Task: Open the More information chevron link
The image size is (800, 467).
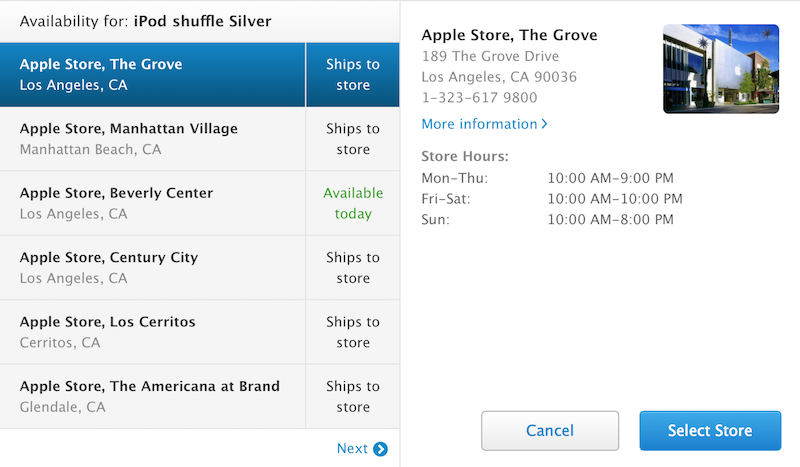Action: coord(484,124)
